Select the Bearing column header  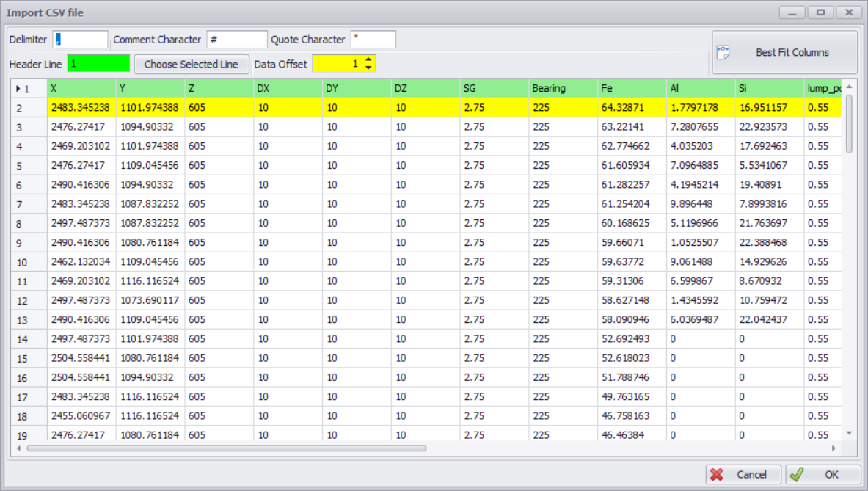pyautogui.click(x=562, y=89)
